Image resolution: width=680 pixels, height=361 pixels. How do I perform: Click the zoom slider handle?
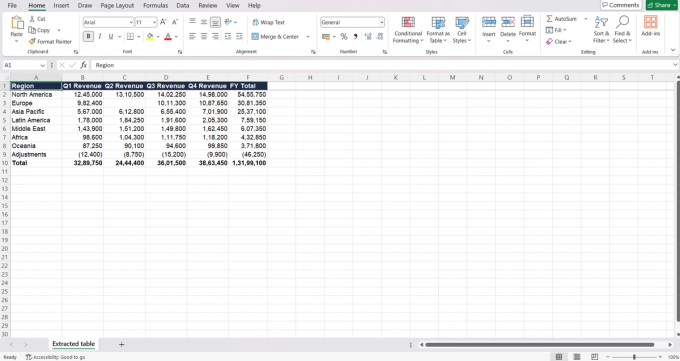pyautogui.click(x=634, y=357)
